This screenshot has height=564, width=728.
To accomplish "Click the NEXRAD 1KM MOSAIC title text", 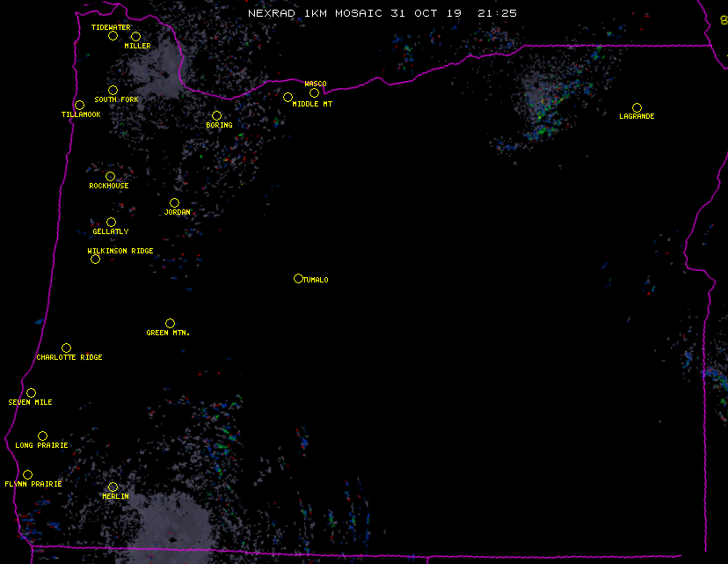I will (x=382, y=14).
